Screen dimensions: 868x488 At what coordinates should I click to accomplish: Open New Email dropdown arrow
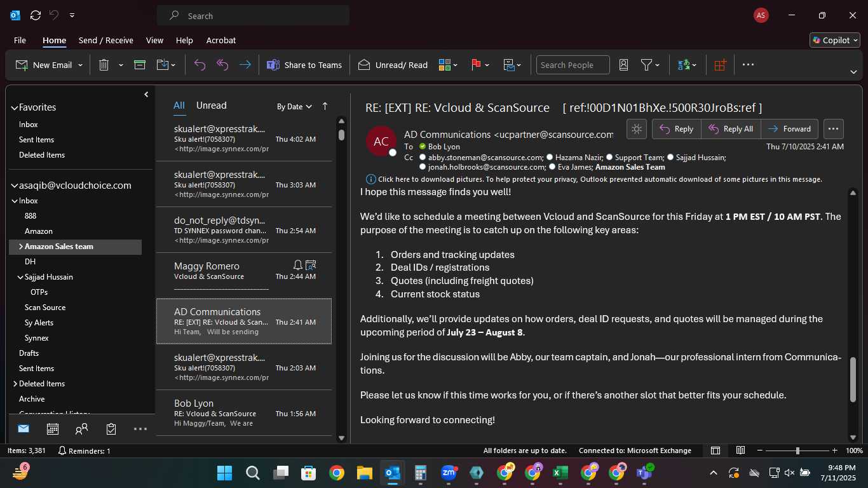[x=80, y=65]
